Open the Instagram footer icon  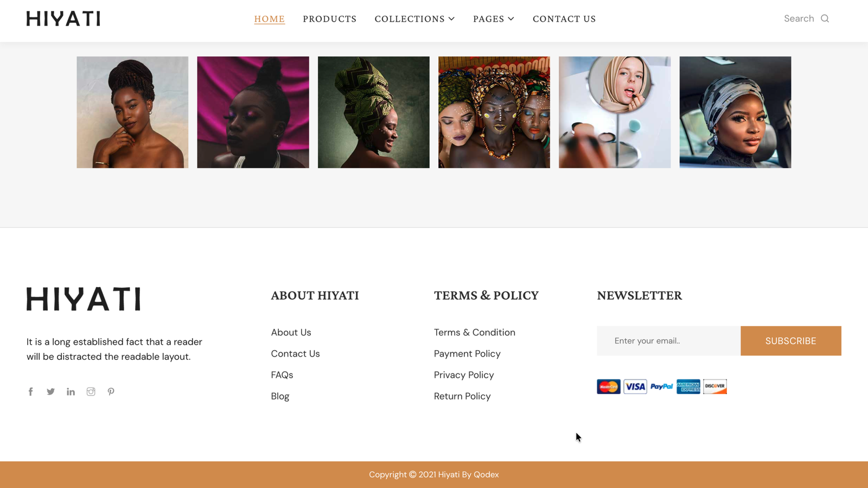91,391
